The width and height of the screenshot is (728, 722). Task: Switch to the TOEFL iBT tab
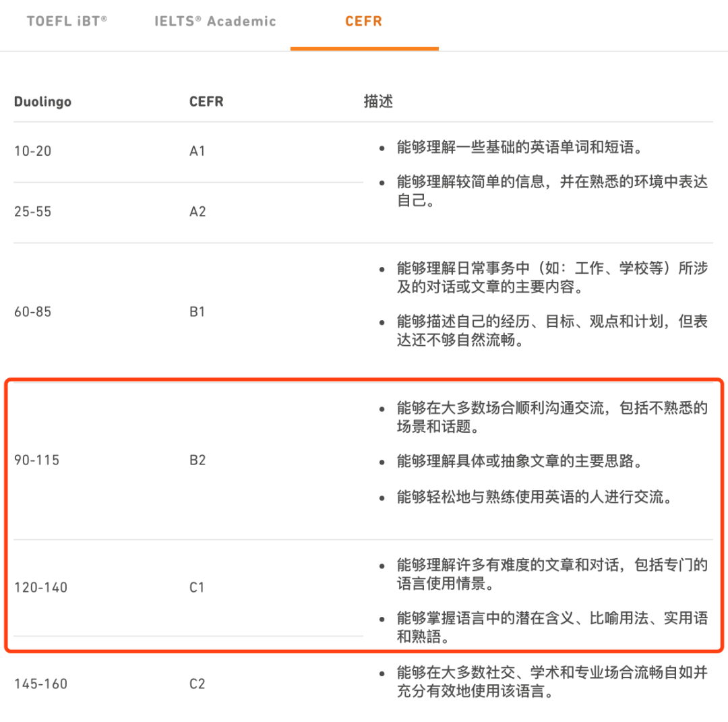67,22
